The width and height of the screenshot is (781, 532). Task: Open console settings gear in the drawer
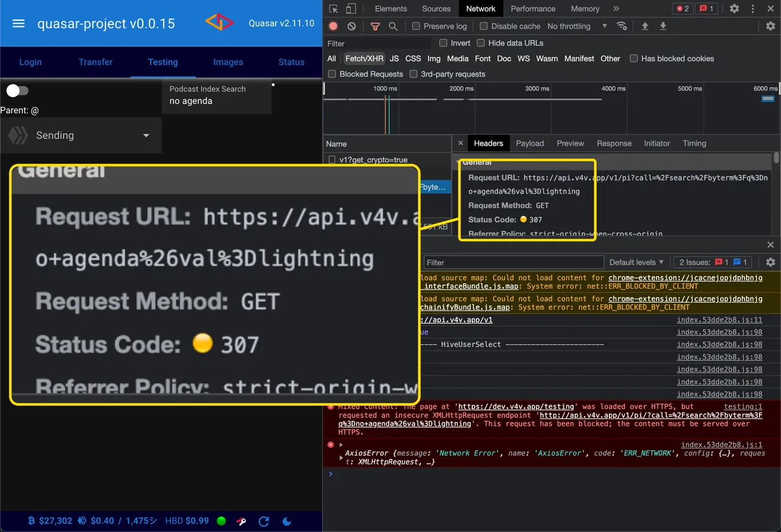pyautogui.click(x=771, y=262)
